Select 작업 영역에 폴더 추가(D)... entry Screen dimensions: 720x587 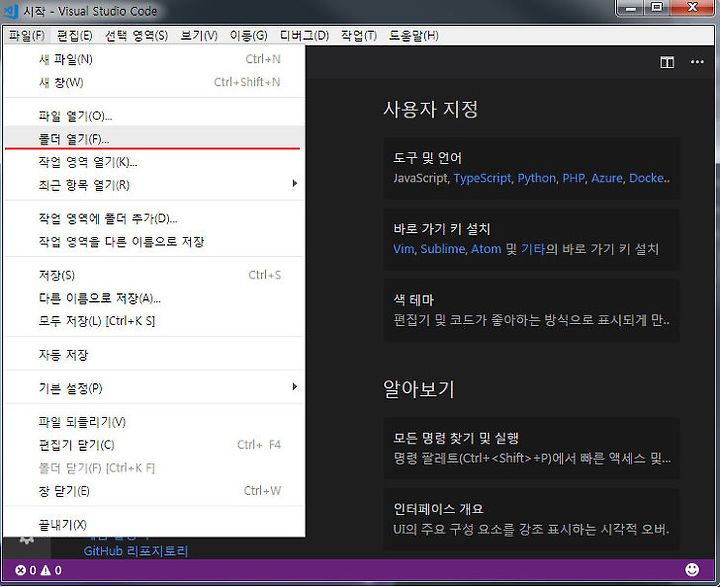[154, 218]
